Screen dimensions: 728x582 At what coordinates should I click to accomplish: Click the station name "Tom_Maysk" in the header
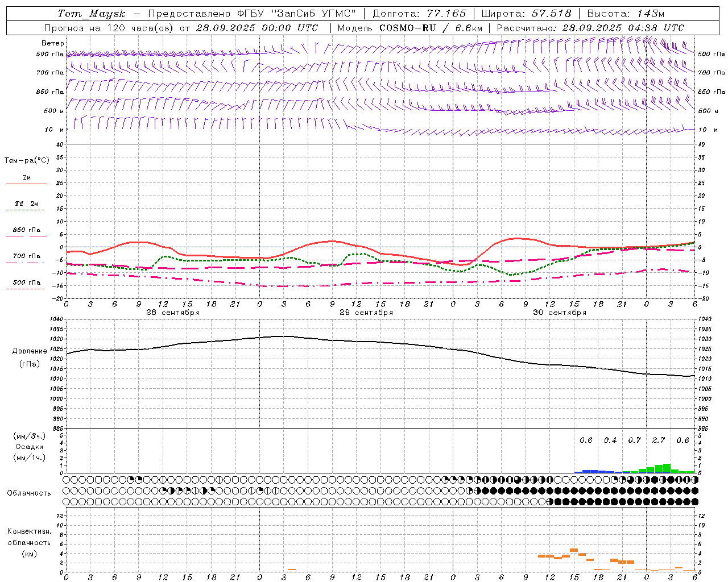tap(92, 14)
